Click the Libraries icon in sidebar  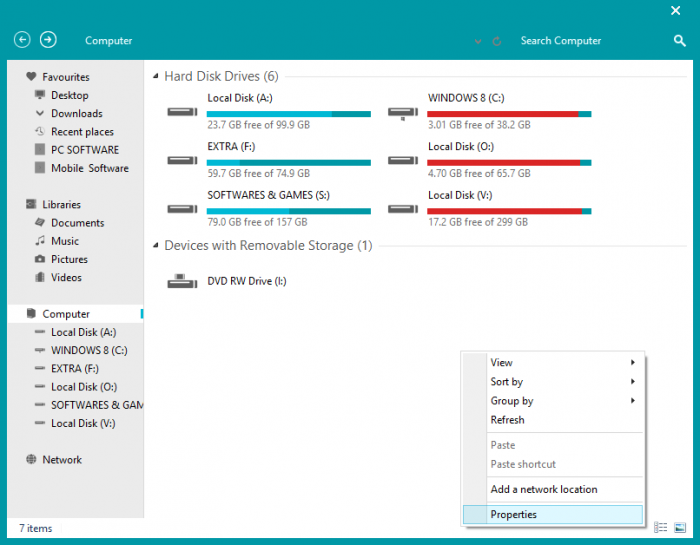pyautogui.click(x=31, y=204)
